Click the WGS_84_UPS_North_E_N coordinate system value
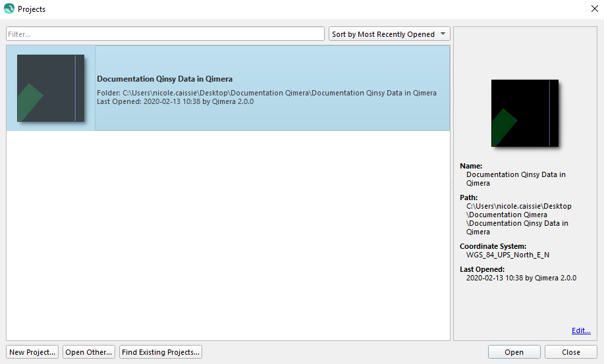 (x=508, y=255)
